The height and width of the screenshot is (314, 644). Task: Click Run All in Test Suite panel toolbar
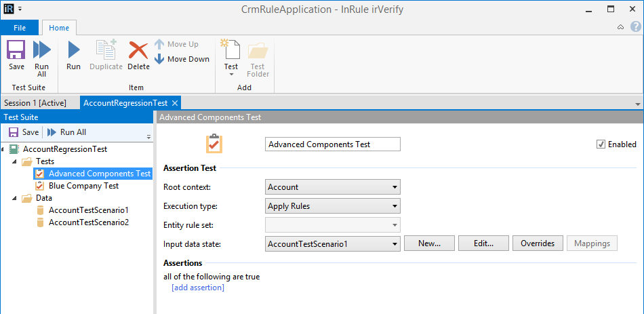pos(66,132)
